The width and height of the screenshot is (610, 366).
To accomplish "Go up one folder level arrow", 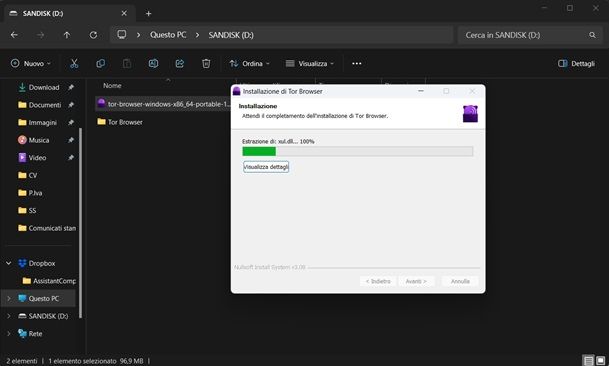I will pyautogui.click(x=67, y=35).
